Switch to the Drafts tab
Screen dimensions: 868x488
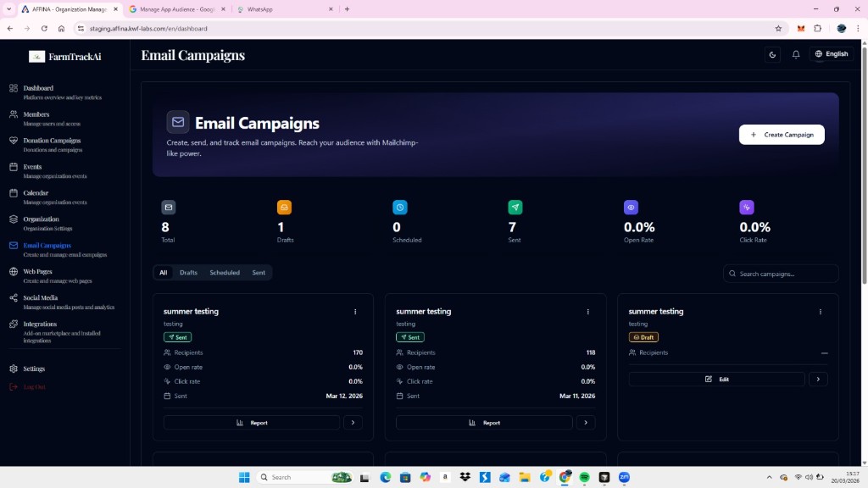pos(188,272)
